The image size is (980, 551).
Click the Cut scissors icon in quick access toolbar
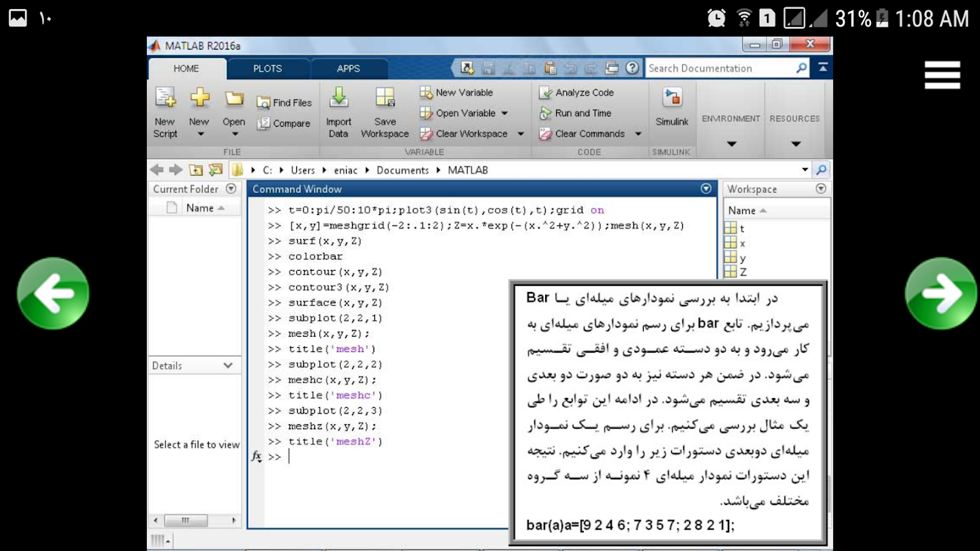coord(509,68)
